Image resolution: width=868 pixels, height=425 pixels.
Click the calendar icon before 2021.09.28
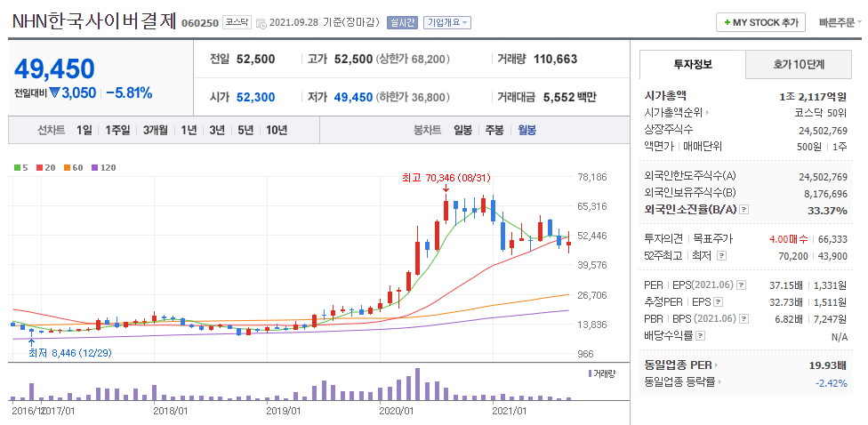tap(261, 23)
